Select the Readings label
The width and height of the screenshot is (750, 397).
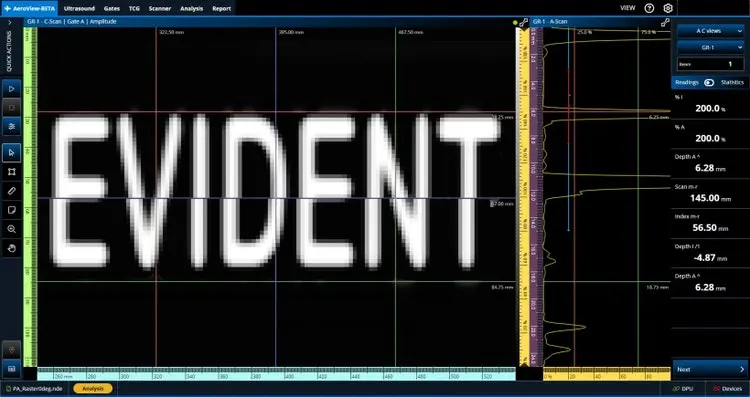(686, 82)
